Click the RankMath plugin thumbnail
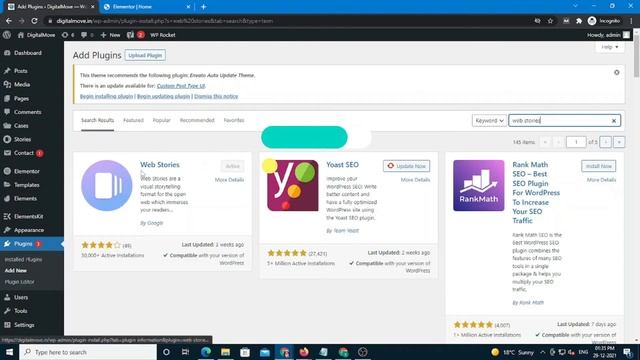The image size is (640, 360). [x=479, y=185]
